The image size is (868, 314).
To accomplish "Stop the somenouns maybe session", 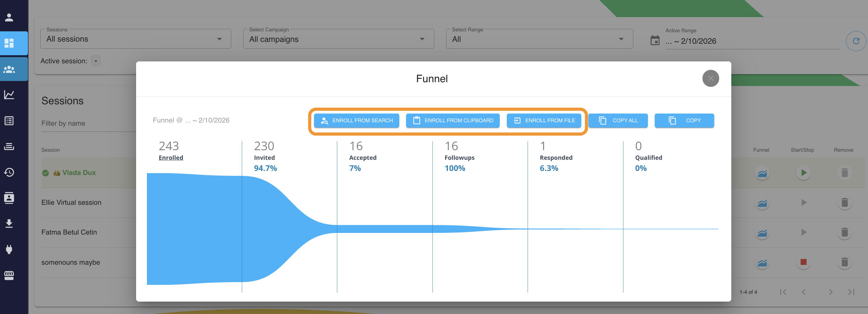I will [x=803, y=262].
